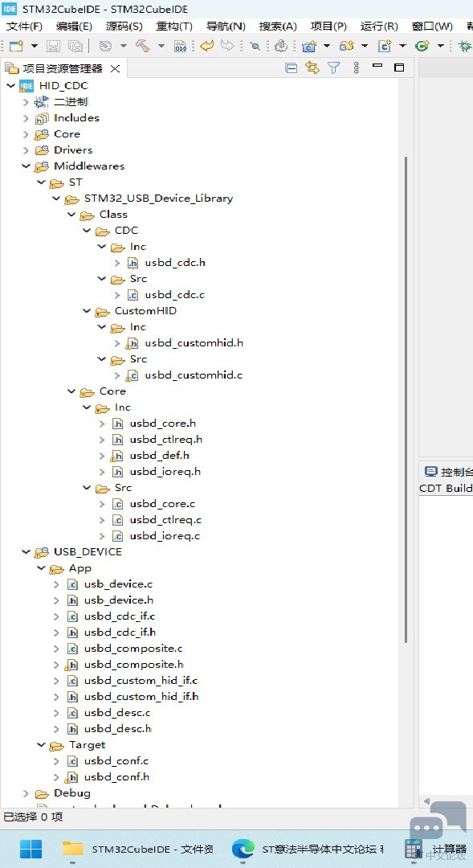
Task: Expand the 二进制 node
Action: 26,102
